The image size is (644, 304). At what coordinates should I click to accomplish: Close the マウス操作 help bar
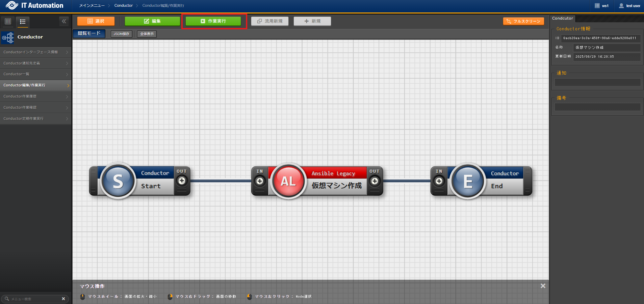[x=543, y=286]
